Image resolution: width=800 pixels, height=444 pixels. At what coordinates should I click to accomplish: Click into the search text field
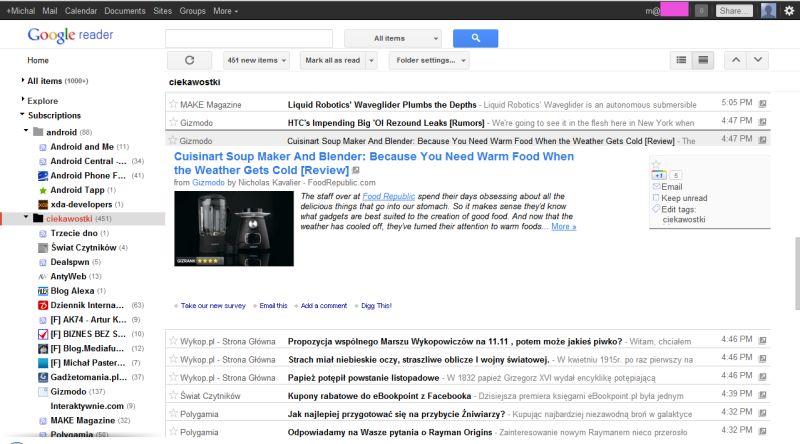249,38
